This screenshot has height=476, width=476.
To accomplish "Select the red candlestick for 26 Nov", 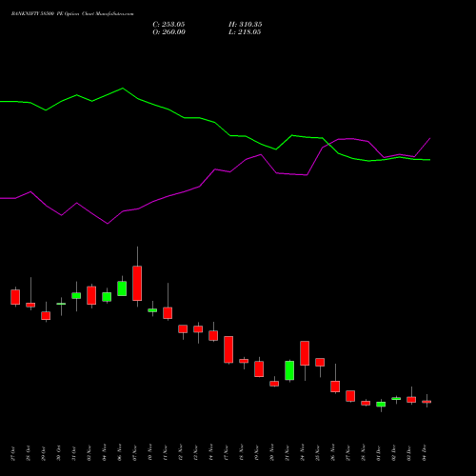I will 335,387.
